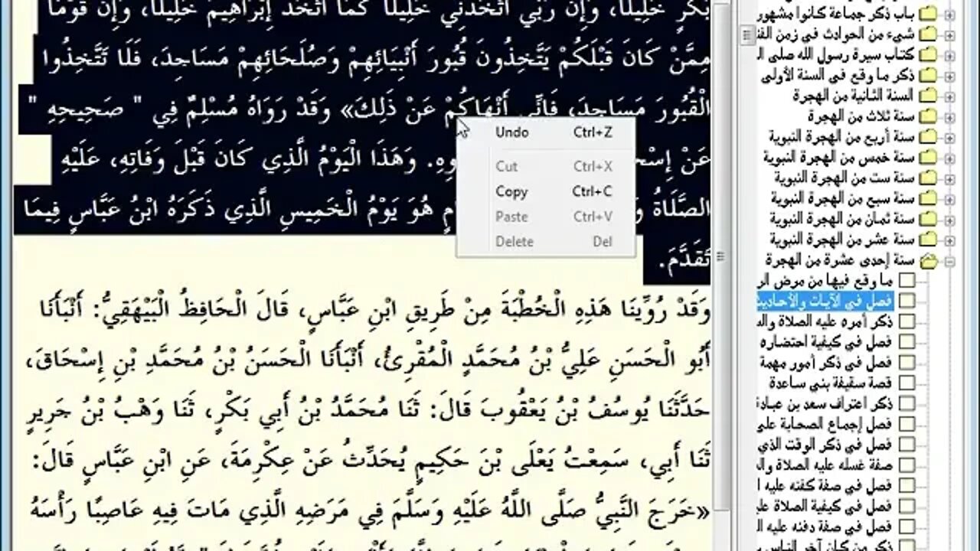The height and width of the screenshot is (551, 980).
Task: Expand the سنة ثلاث من الهجرة node
Action: 950,116
